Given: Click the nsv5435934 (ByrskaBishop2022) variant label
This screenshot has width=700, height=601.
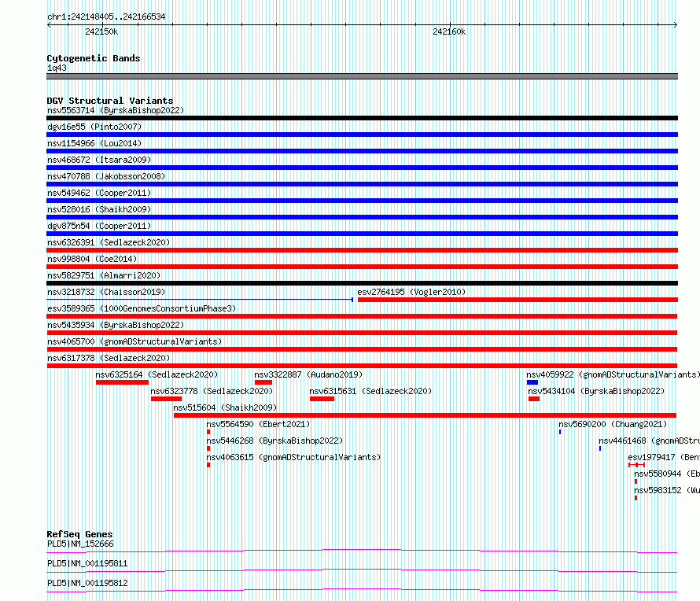Looking at the screenshot, I should click(x=116, y=325).
